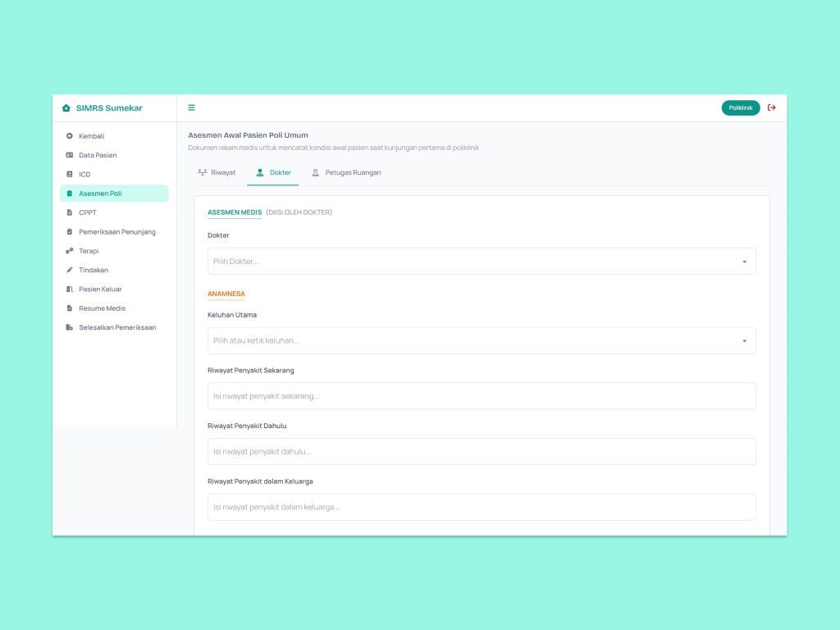The width and height of the screenshot is (840, 630).
Task: Click the Kembali back arrow icon
Action: coord(70,136)
